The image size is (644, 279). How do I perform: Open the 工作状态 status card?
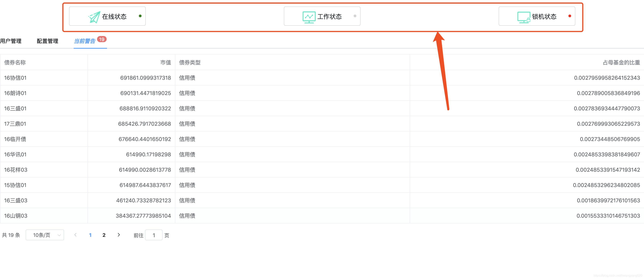click(x=322, y=16)
